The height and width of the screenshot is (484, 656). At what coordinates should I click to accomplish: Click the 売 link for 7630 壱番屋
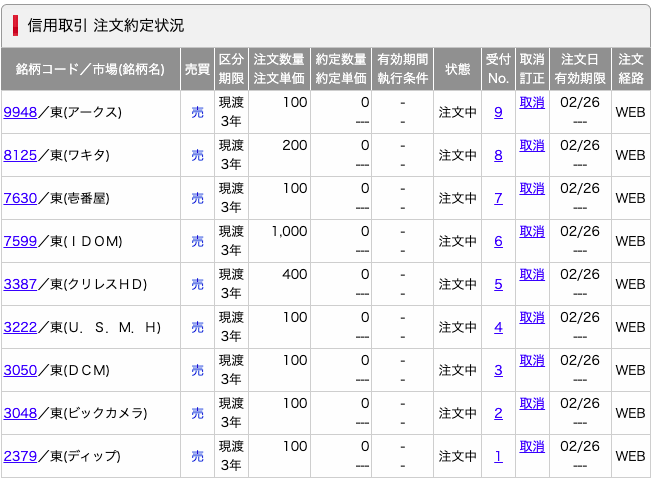point(197,199)
